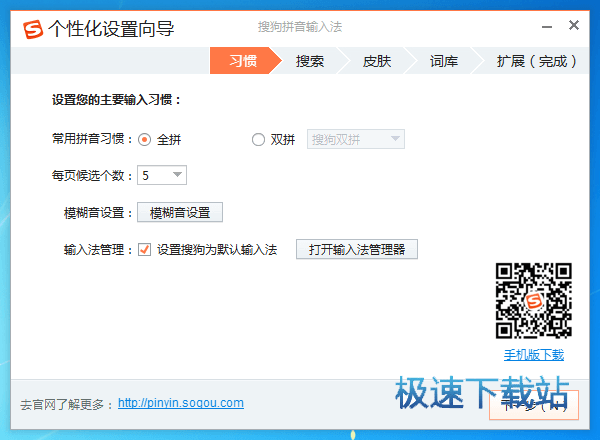The width and height of the screenshot is (600, 440).
Task: Click the 去官网了解更多 text
Action: tap(66, 404)
